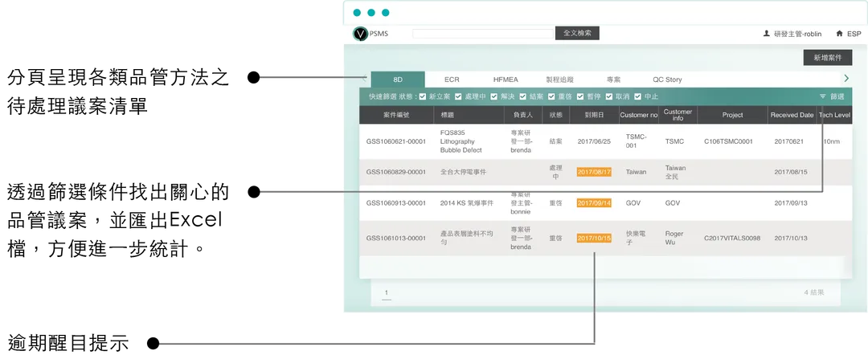Click tech level 10nm cell
Viewport: 868px width, 355px height.
(x=832, y=141)
